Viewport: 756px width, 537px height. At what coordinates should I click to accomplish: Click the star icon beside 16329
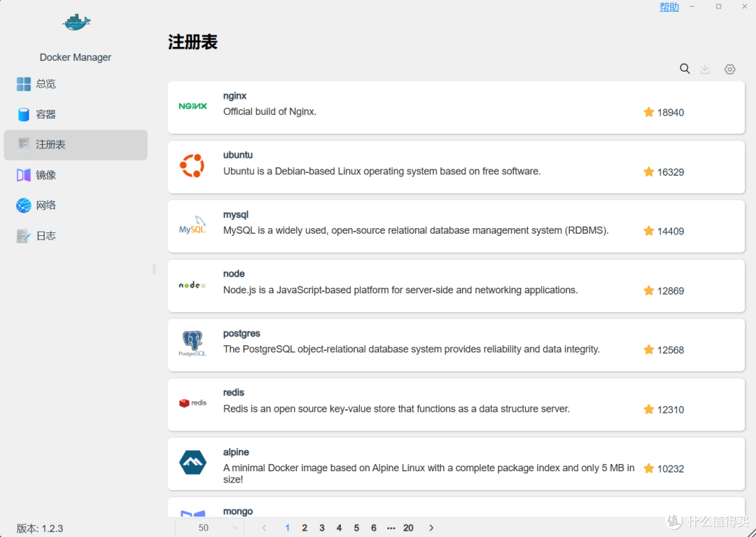click(649, 172)
